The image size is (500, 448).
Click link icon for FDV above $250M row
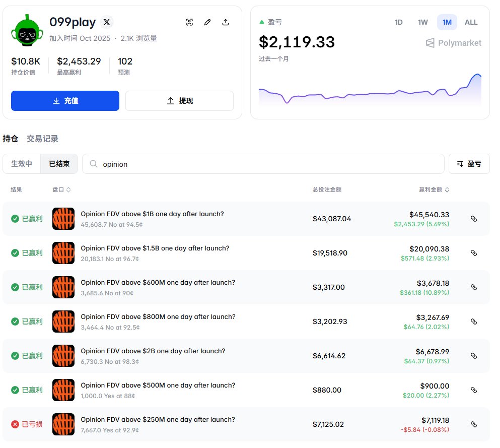pos(473,424)
